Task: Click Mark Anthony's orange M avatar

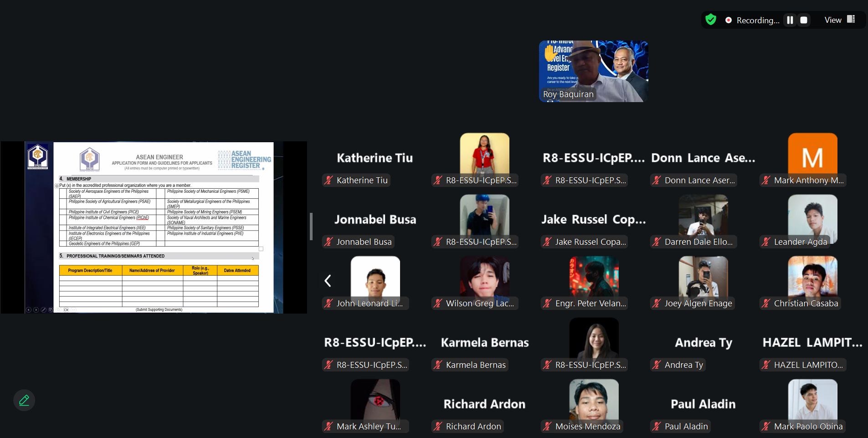Action: [x=812, y=157]
